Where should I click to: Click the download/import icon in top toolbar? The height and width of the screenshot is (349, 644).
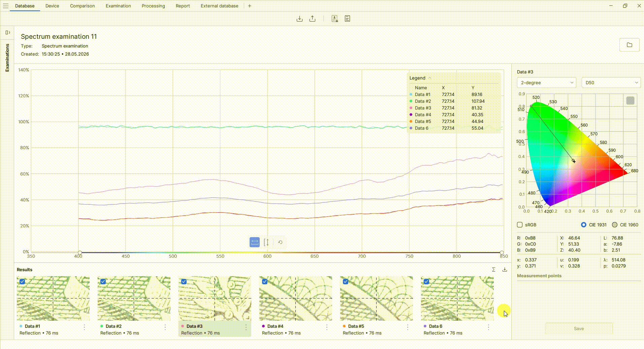(299, 19)
